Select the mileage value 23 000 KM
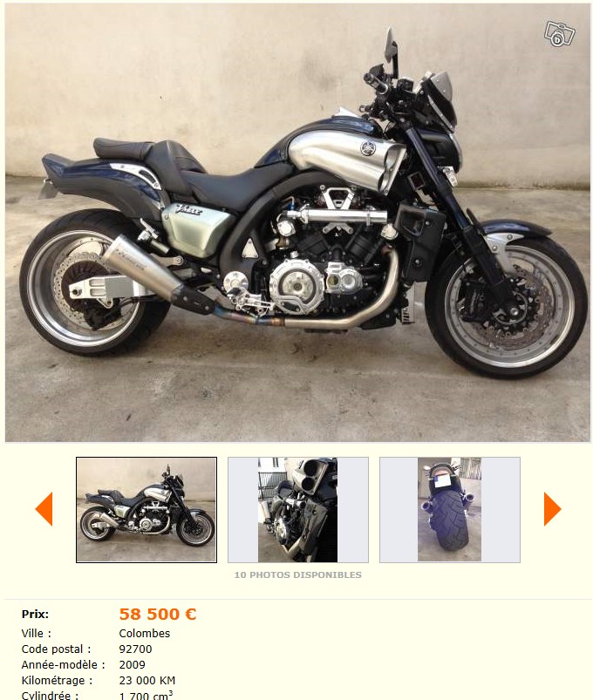593x700 pixels. pos(147,680)
